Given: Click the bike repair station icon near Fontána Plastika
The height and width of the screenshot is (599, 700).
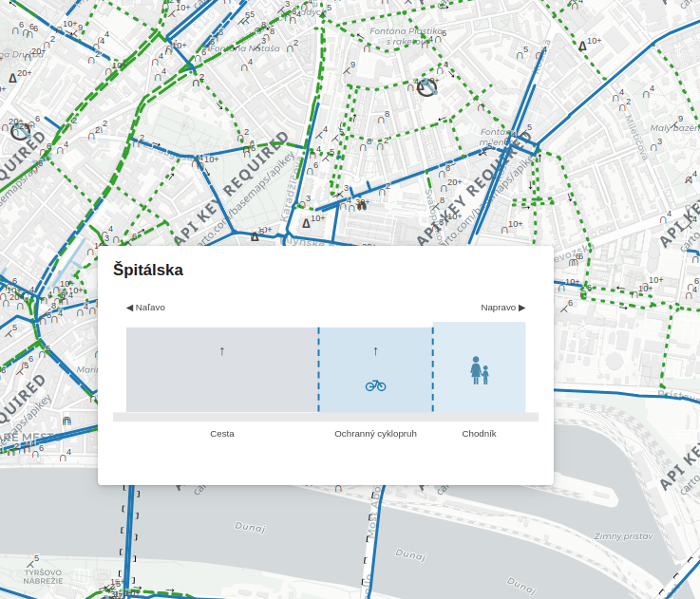Looking at the screenshot, I should pyautogui.click(x=426, y=86).
